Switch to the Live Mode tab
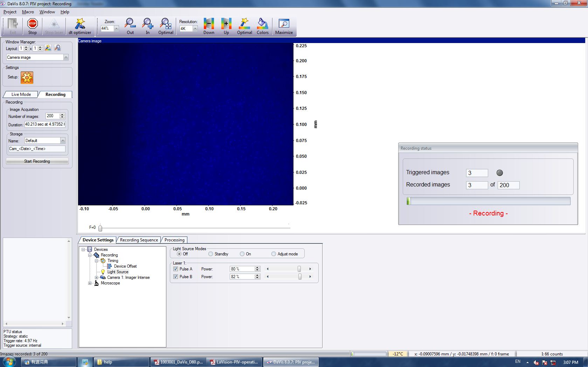 point(21,94)
